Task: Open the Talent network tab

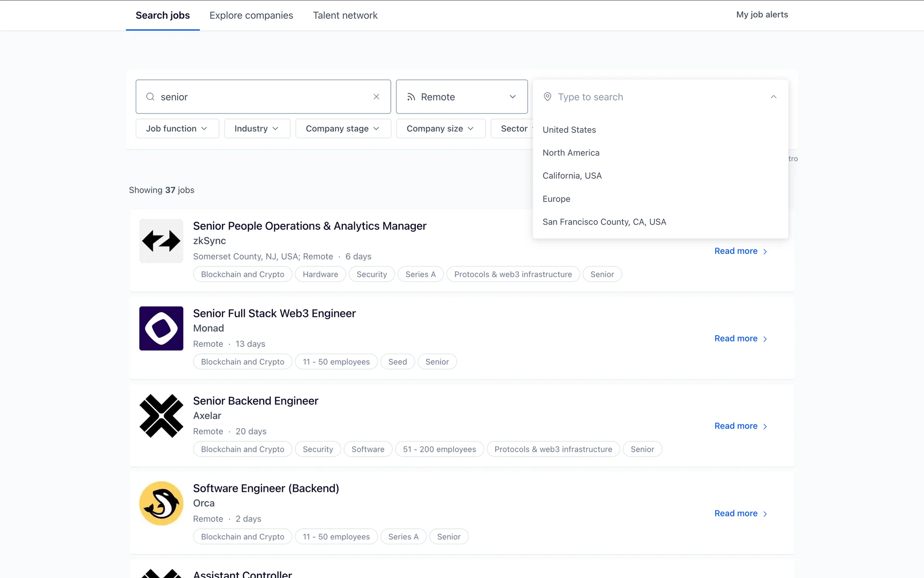Action: coord(345,15)
